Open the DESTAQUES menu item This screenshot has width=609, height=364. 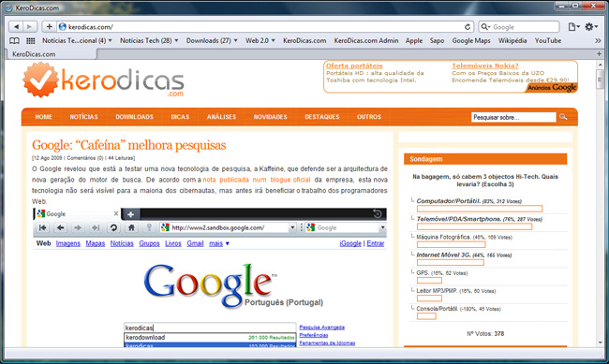point(322,117)
